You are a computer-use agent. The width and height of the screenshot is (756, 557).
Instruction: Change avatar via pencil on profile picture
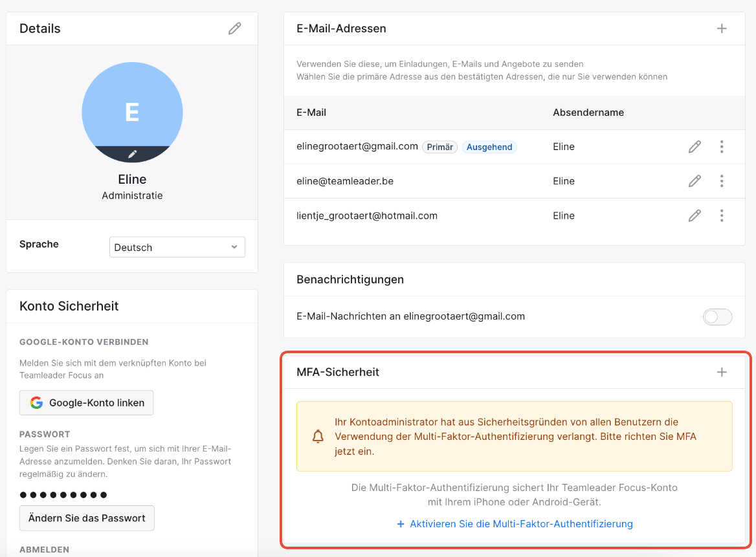[133, 154]
